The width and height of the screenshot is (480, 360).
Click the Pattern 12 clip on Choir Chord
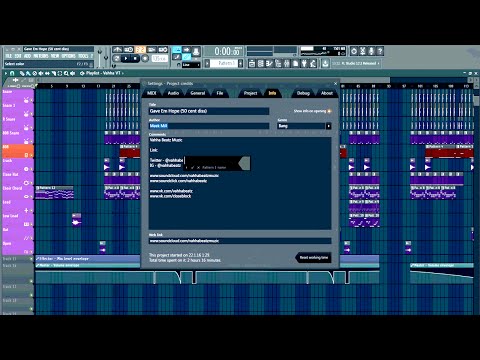tap(54, 192)
